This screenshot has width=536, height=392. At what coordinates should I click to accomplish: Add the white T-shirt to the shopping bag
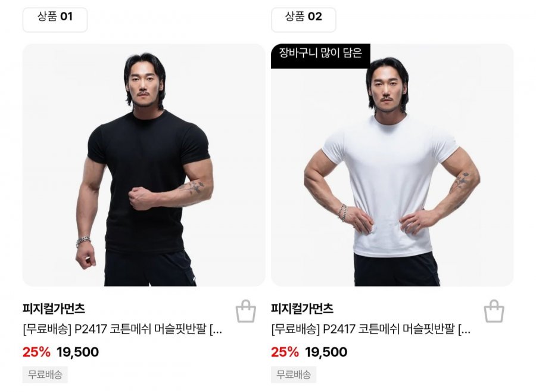(x=494, y=311)
